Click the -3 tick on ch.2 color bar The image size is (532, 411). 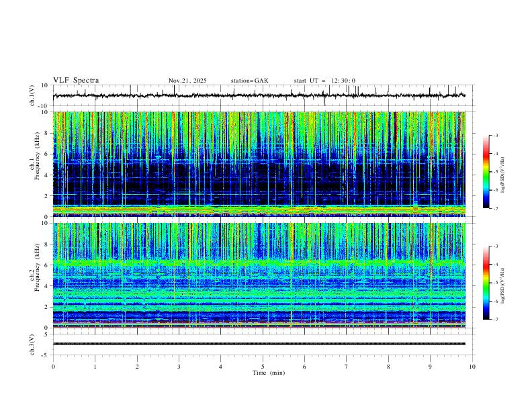[495, 246]
